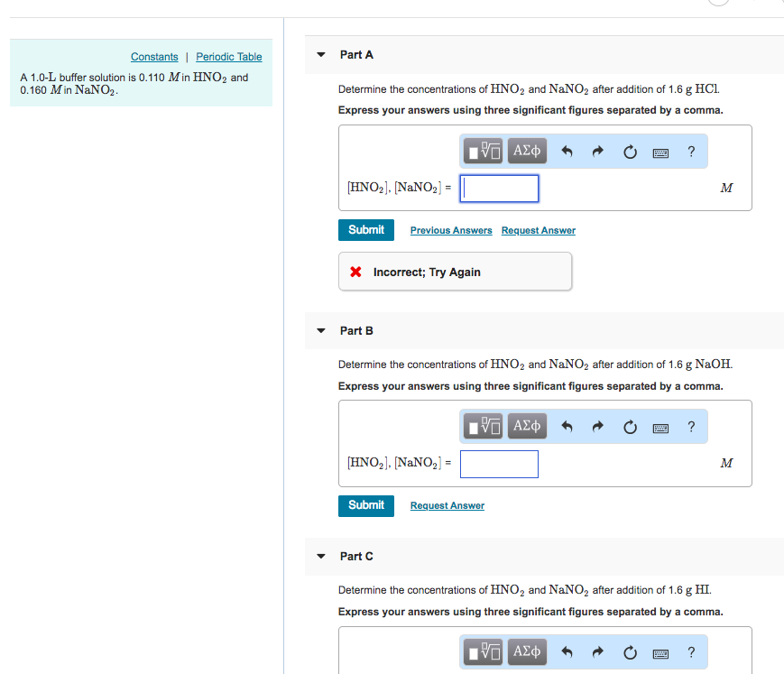Reset the Part A answer field
The image size is (784, 674).
click(629, 151)
